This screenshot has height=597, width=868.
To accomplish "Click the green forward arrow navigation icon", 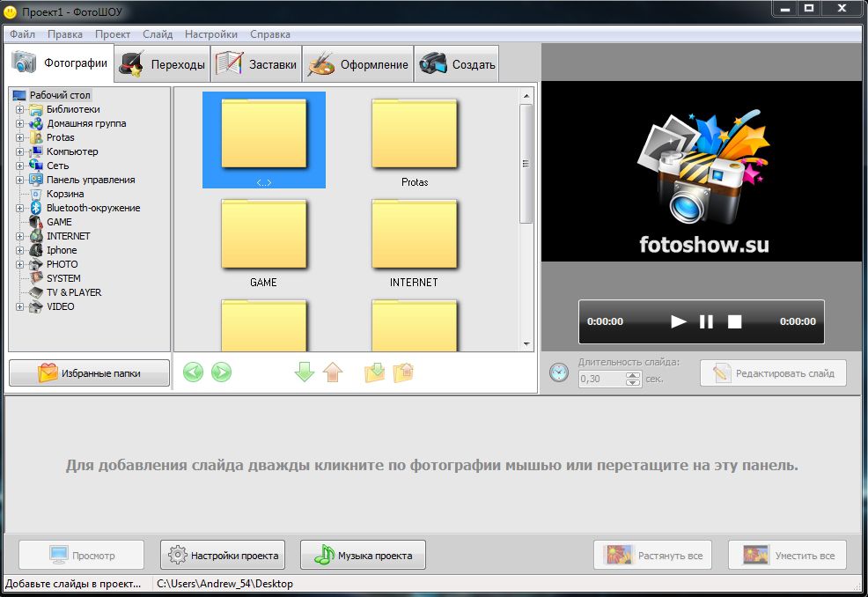I will pyautogui.click(x=222, y=372).
